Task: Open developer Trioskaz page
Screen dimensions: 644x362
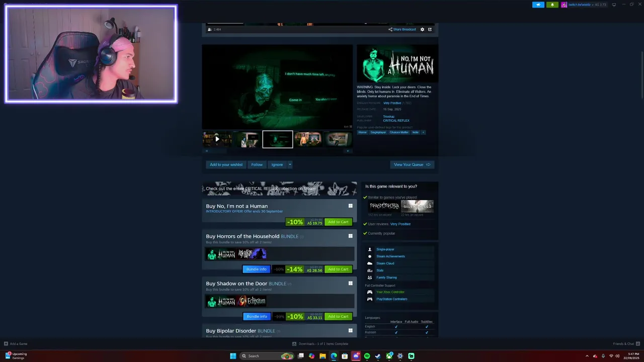Action: coord(388,117)
